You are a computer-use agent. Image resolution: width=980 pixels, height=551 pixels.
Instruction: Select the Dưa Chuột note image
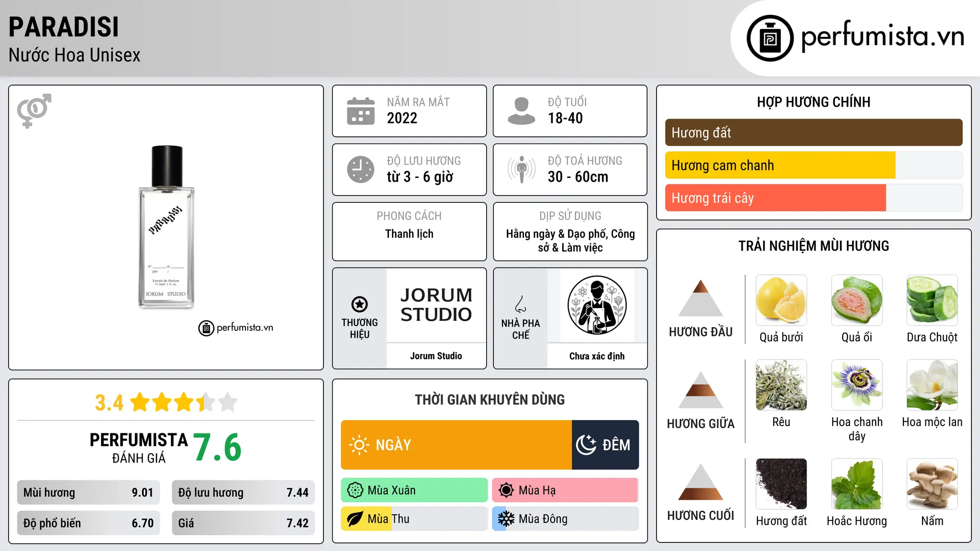coord(932,300)
